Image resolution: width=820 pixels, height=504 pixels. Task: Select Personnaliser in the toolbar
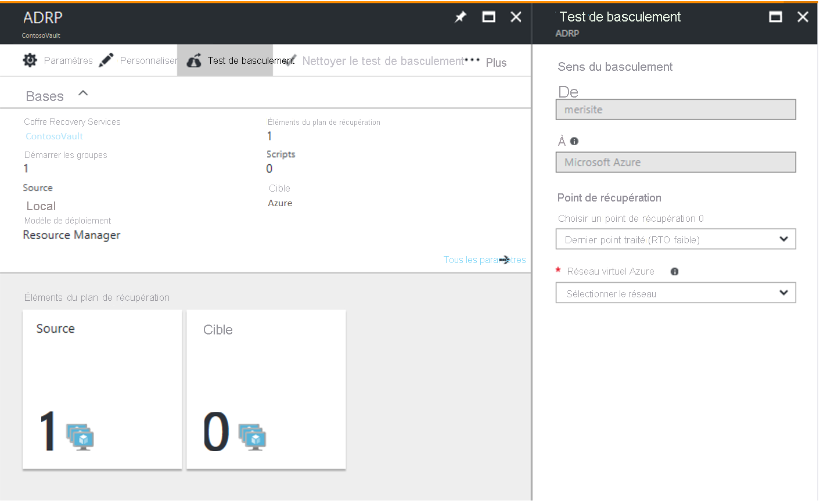pos(149,60)
